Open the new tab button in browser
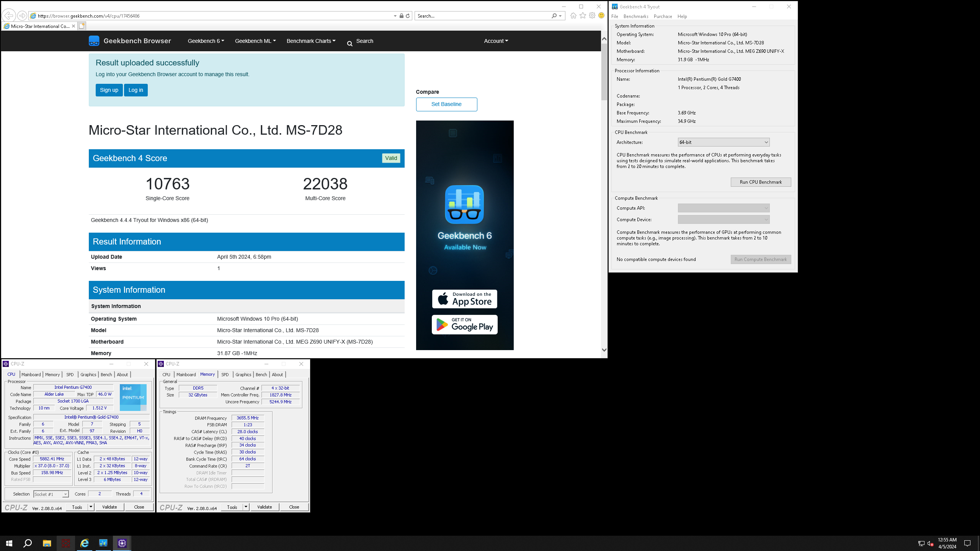This screenshot has width=980, height=551. (82, 26)
